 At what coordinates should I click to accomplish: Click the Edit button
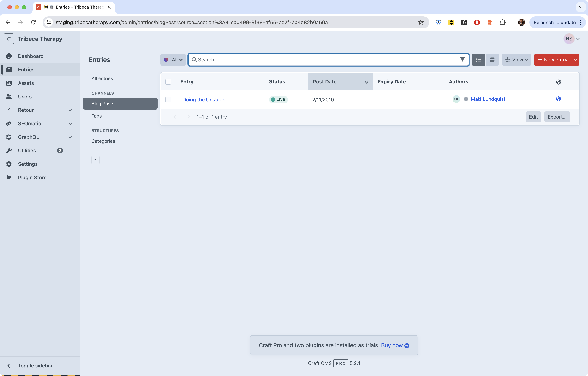[x=533, y=117]
